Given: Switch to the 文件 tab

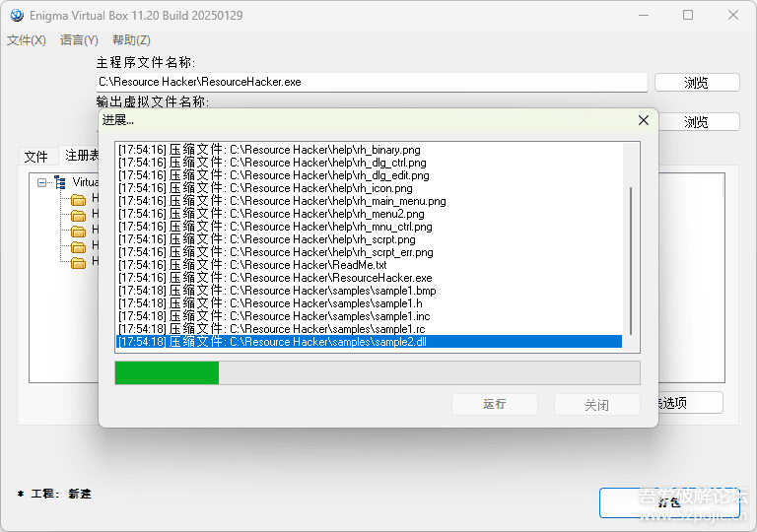Looking at the screenshot, I should coord(36,157).
